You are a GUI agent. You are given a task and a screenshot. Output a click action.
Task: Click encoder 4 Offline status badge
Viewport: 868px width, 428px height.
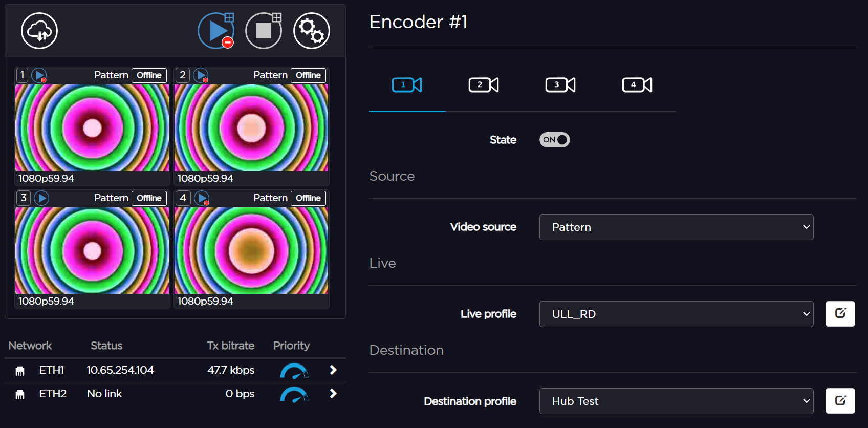(x=308, y=198)
